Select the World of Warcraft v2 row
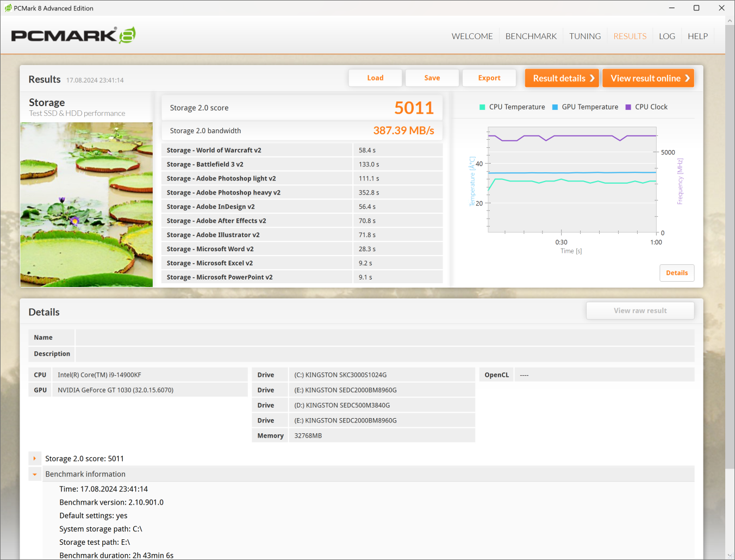This screenshot has height=560, width=735. pos(302,150)
